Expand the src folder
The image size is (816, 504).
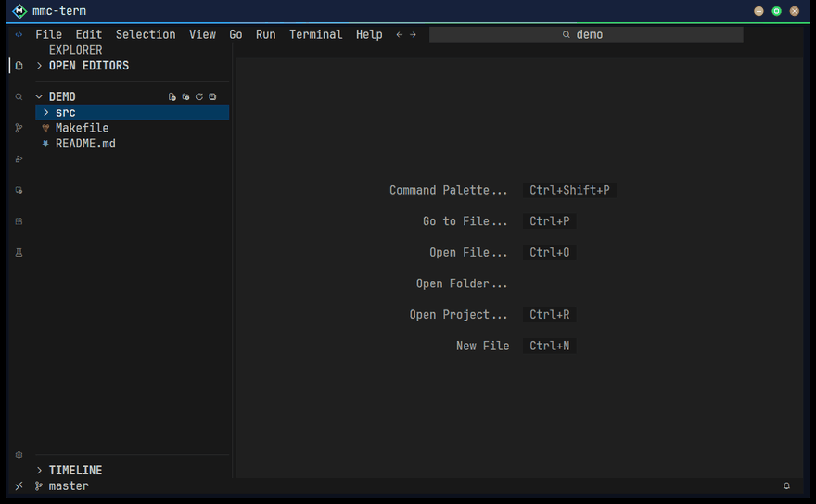45,112
